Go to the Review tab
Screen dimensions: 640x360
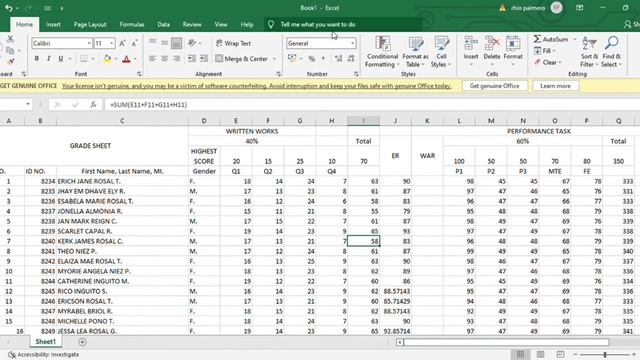click(x=192, y=24)
